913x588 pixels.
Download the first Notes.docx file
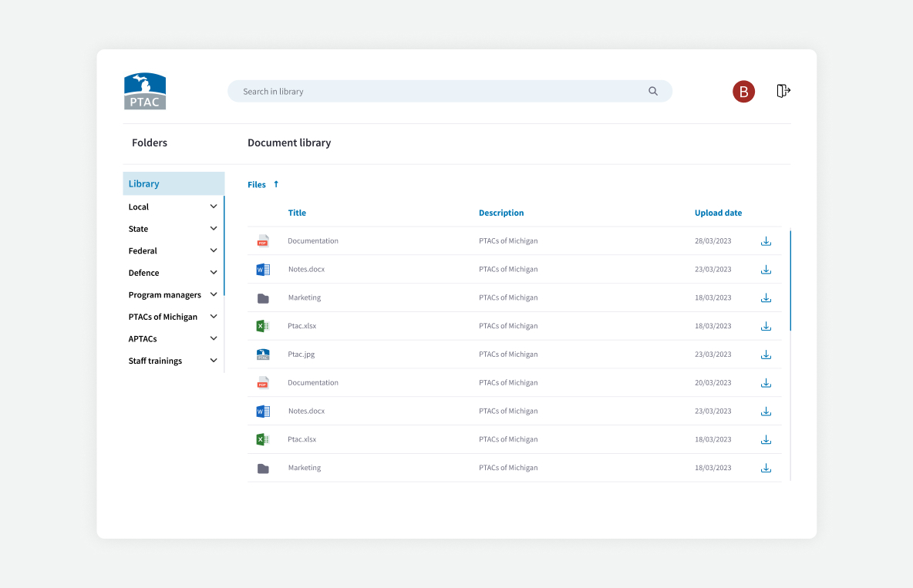pos(766,270)
